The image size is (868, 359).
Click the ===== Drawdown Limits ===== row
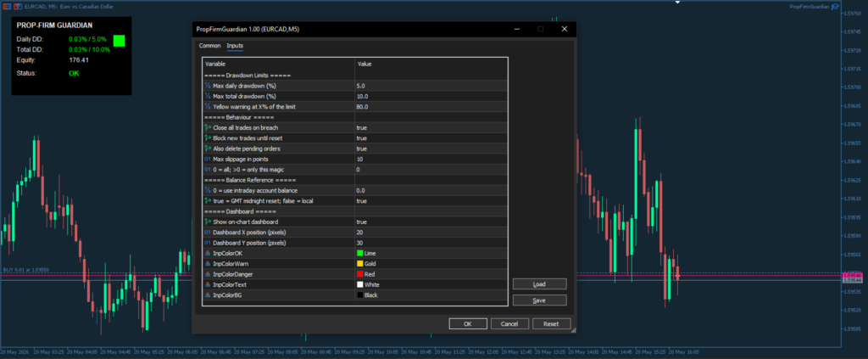point(355,76)
